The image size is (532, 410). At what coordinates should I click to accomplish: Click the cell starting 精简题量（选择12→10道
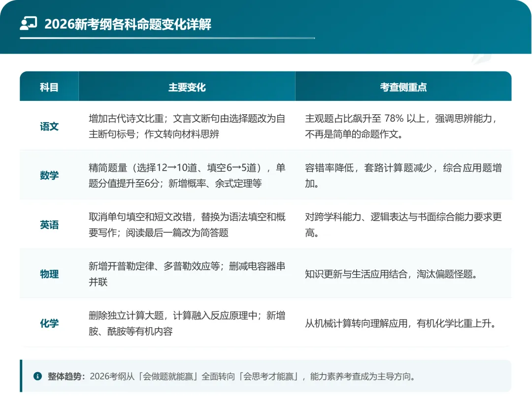[x=187, y=175]
